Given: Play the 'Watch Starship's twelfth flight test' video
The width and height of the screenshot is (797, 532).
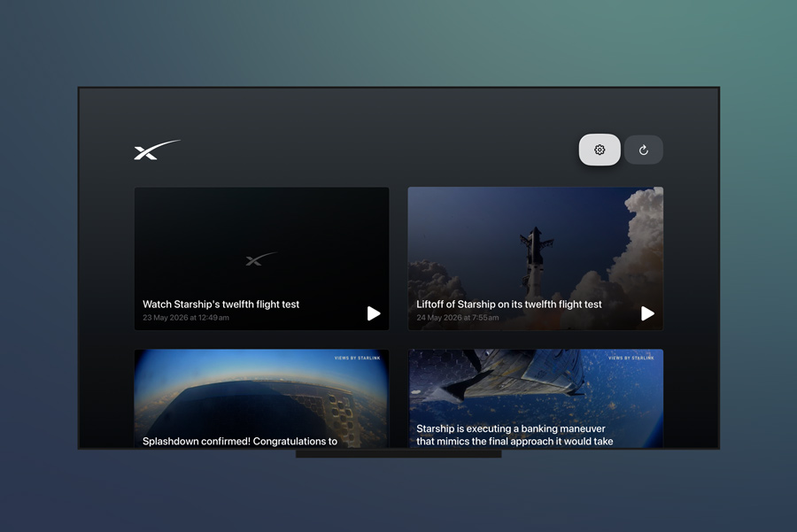Looking at the screenshot, I should click(x=374, y=313).
